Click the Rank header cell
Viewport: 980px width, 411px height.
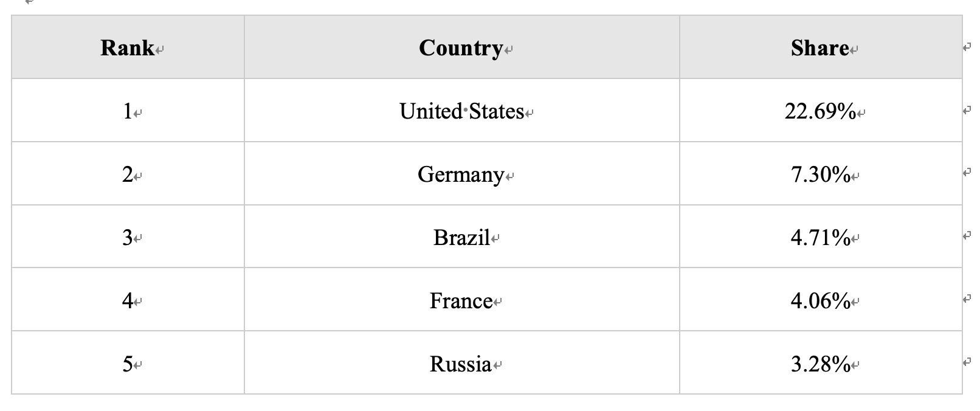click(128, 47)
